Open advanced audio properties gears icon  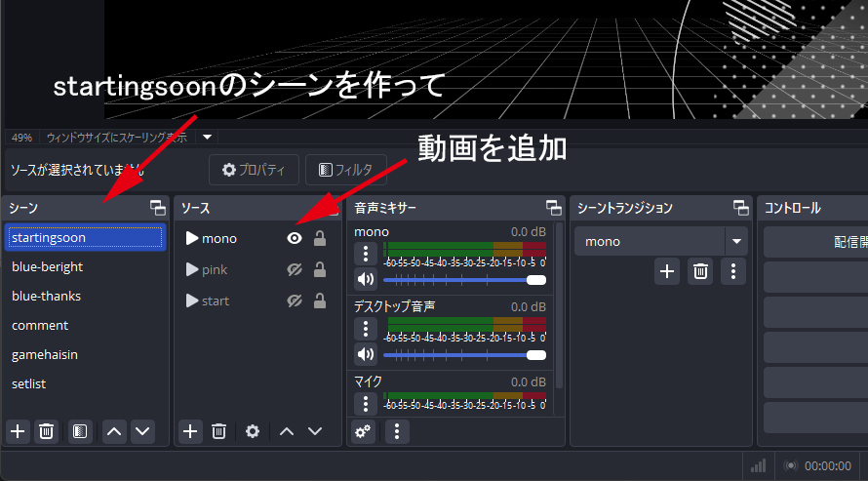364,430
